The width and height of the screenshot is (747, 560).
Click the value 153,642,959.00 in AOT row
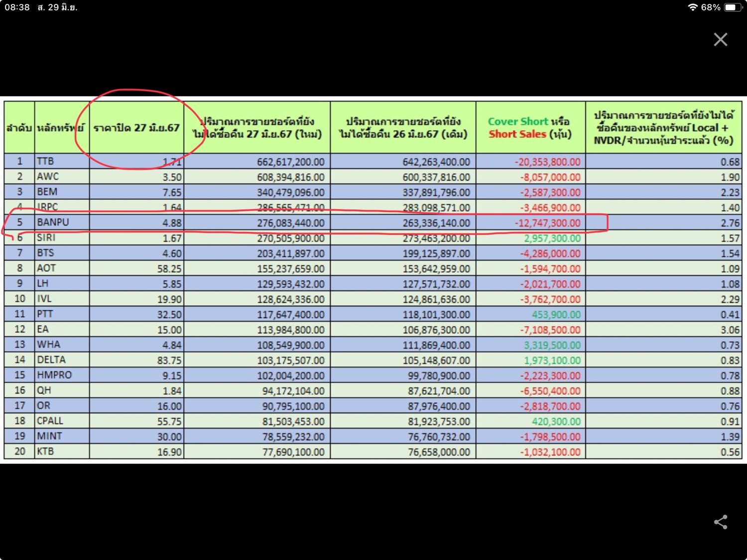point(437,269)
